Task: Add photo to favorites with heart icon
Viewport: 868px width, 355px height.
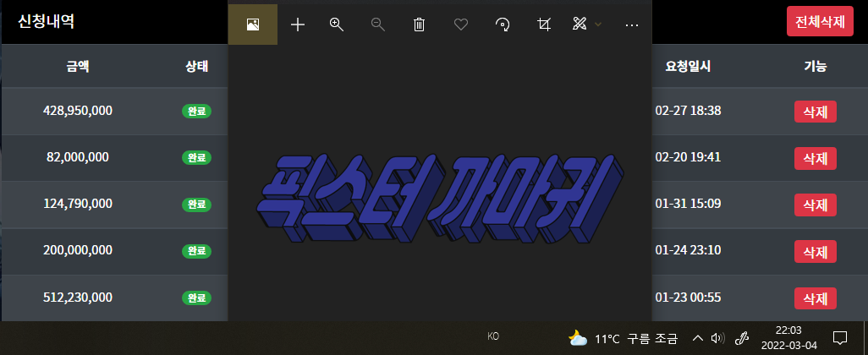Action: (461, 25)
